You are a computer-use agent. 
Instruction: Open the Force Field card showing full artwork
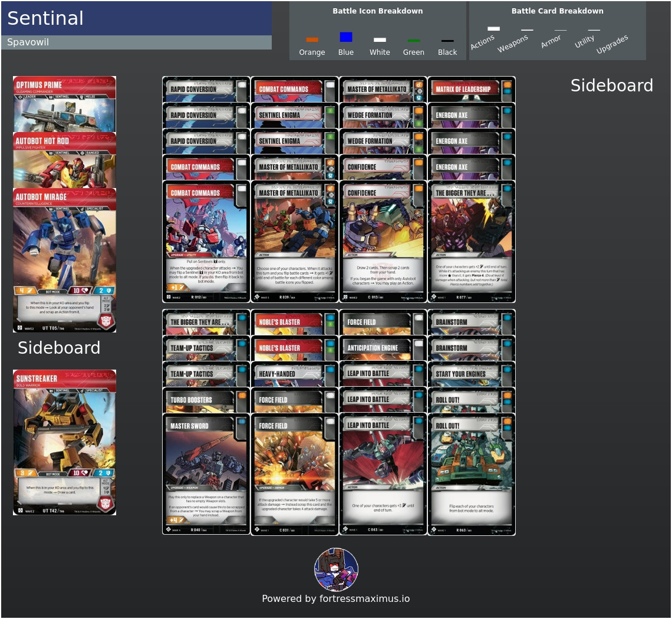click(x=294, y=474)
